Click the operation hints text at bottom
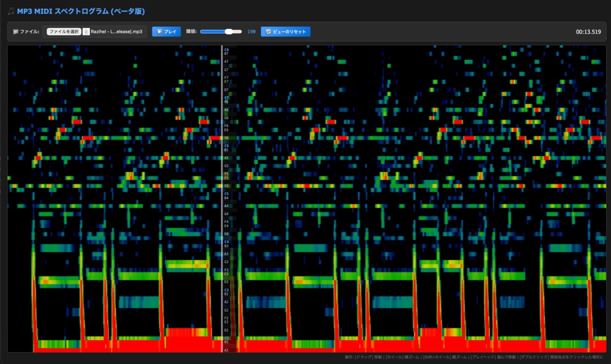Viewport: 611px width, 364px height. pos(474,357)
